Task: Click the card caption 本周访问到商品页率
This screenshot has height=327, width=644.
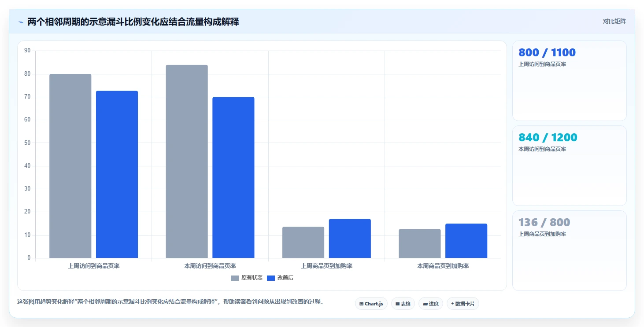Action: (542, 149)
